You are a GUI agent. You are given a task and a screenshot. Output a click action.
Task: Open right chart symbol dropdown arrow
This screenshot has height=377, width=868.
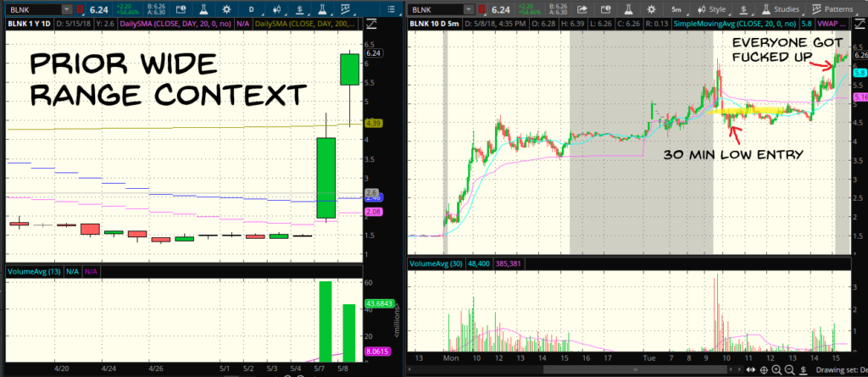click(469, 9)
